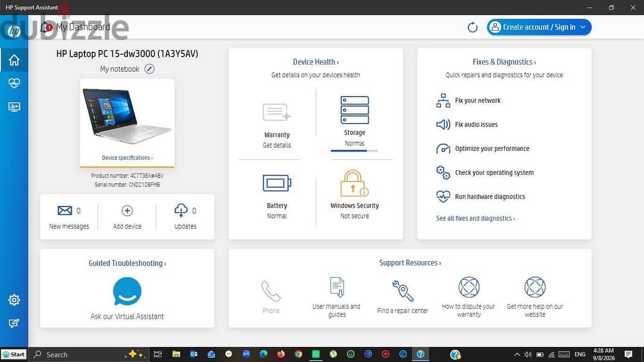Click the Battery Normal status text
Viewport: 644px width, 362px height.
tap(277, 216)
